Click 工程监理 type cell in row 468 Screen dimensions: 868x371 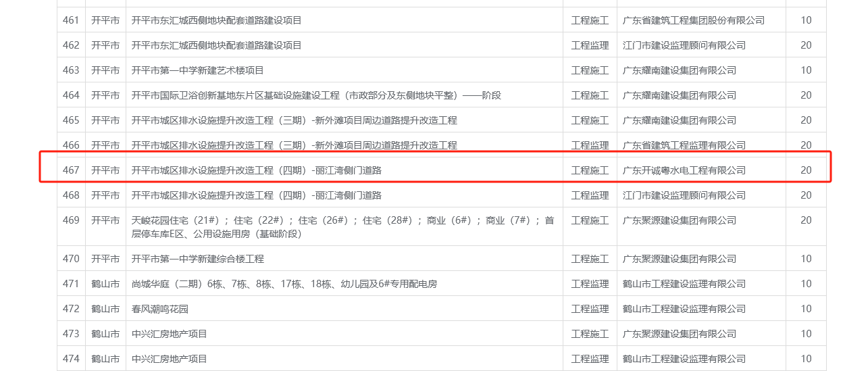pos(590,195)
